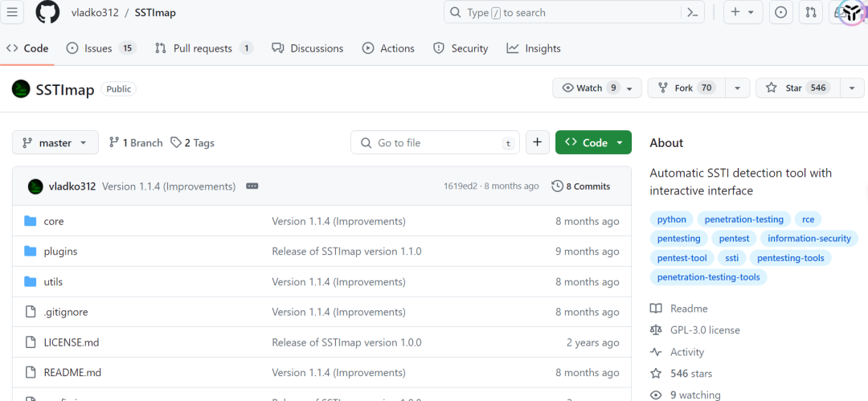Click the vladko312 commit author avatar
Screen dimensions: 868x401
click(x=35, y=186)
